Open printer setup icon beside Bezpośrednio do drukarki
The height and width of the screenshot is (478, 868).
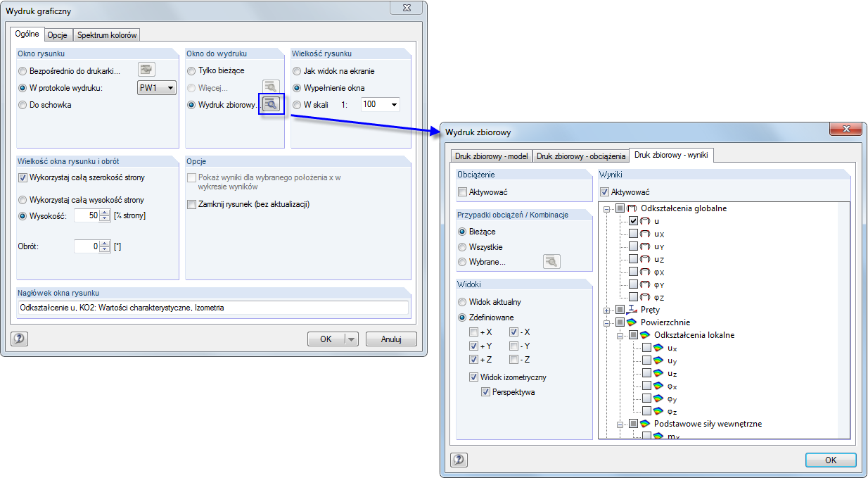pos(146,70)
